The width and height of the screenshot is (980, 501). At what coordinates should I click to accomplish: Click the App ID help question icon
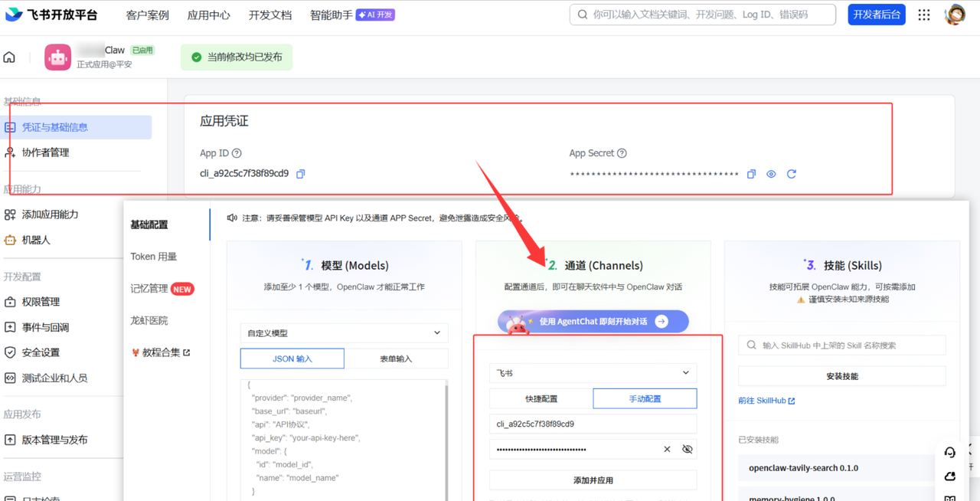(x=237, y=153)
